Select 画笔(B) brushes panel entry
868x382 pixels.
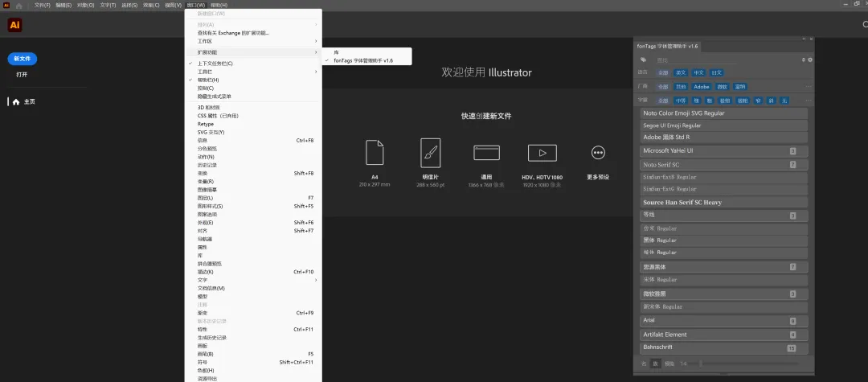tap(253, 354)
